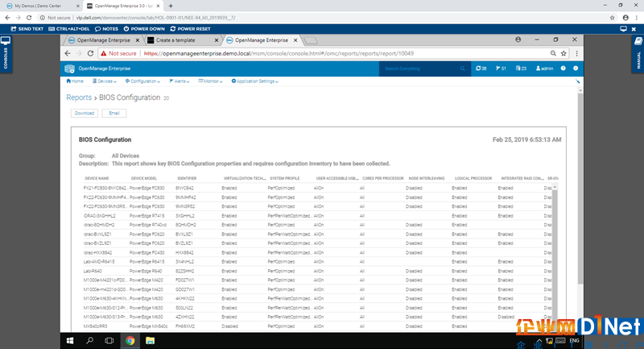The height and width of the screenshot is (349, 644).
Task: Expand the Devices menu
Action: point(105,81)
